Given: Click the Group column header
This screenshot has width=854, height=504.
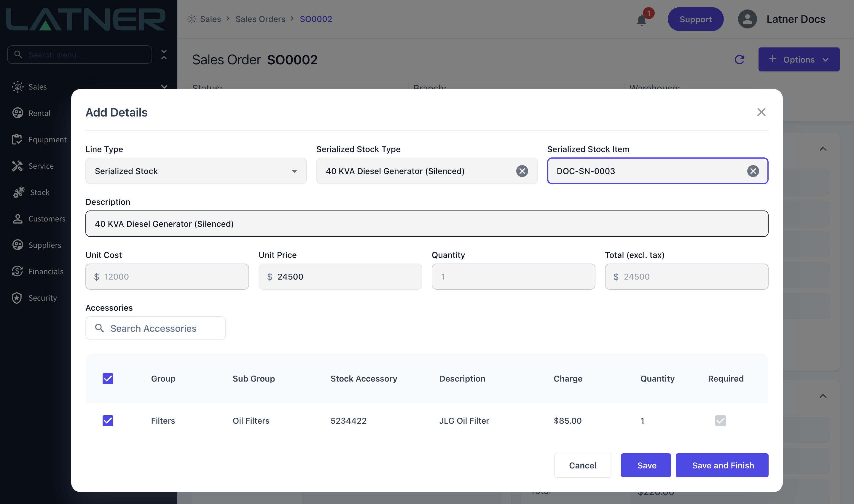Looking at the screenshot, I should 163,378.
